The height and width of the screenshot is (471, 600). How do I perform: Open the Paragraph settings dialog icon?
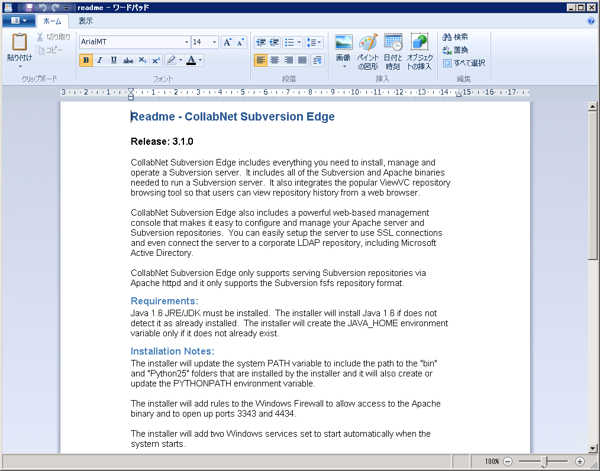(317, 60)
